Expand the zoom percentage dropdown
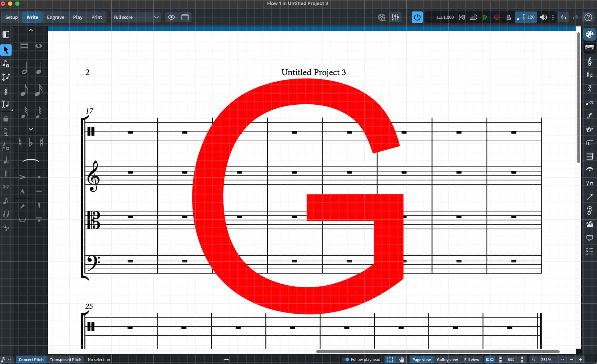Image resolution: width=597 pixels, height=364 pixels. tap(562, 359)
